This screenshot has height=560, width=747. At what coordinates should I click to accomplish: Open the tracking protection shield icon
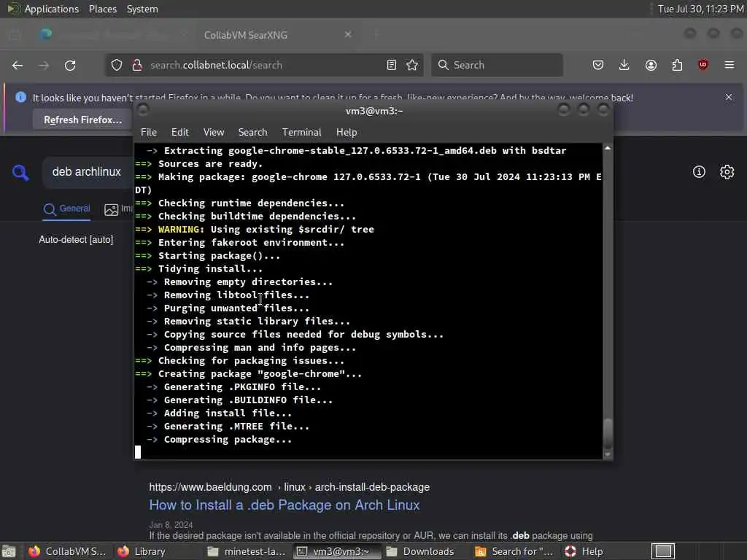pyautogui.click(x=117, y=65)
